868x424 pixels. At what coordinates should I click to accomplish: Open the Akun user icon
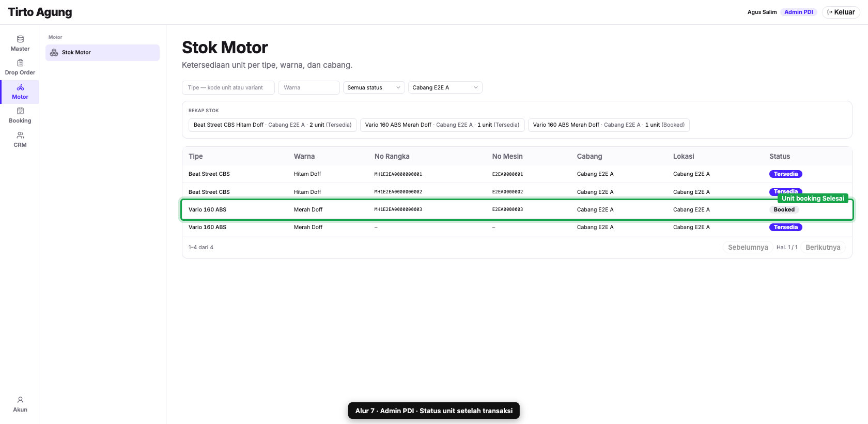tap(20, 400)
